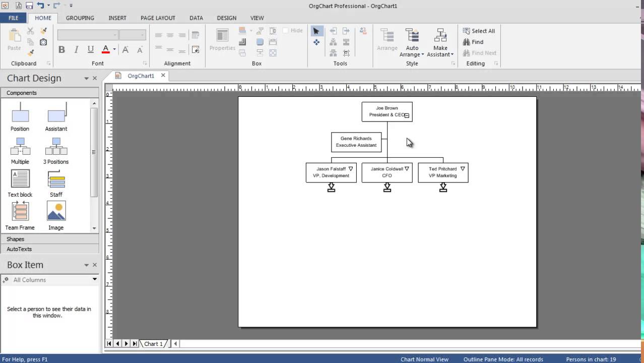The image size is (644, 363).
Task: Switch to the VIEW ribbon tab
Action: pos(257,18)
